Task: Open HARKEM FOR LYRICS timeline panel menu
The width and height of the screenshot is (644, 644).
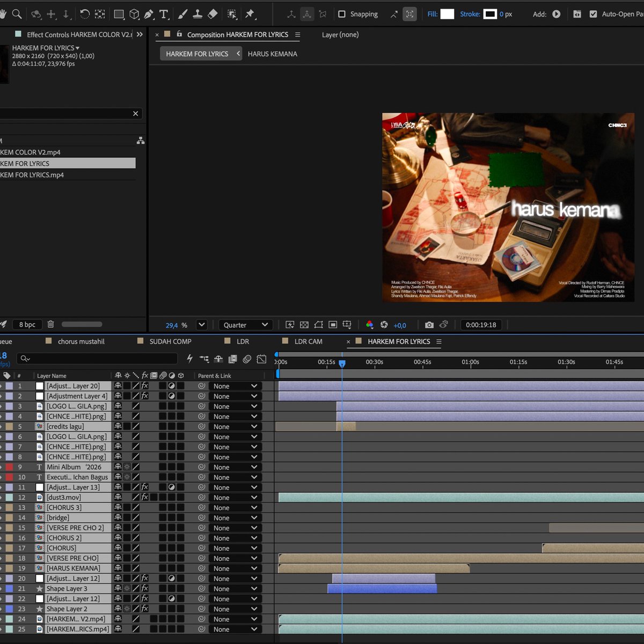Action: (x=439, y=341)
